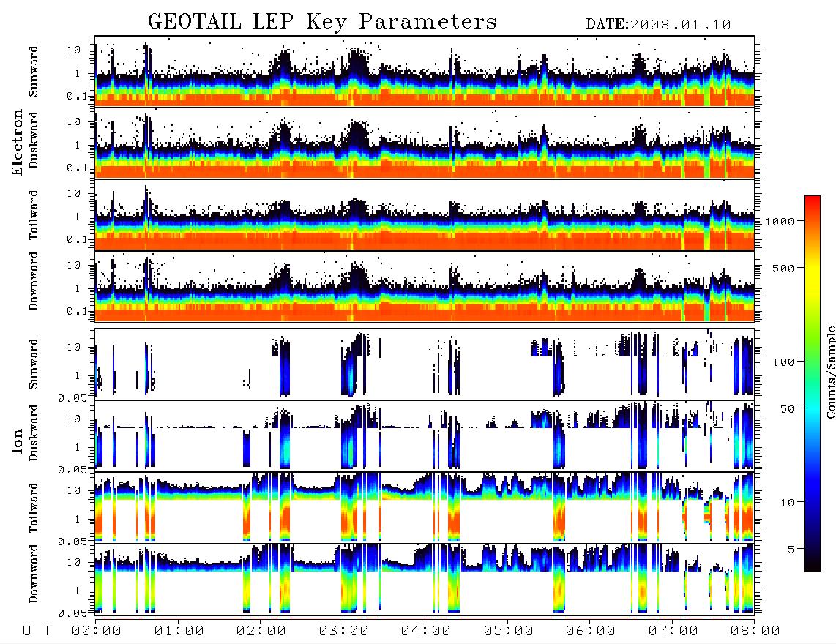Image resolution: width=836 pixels, height=644 pixels.
Task: Click the Electron group axis label
Action: (18, 143)
